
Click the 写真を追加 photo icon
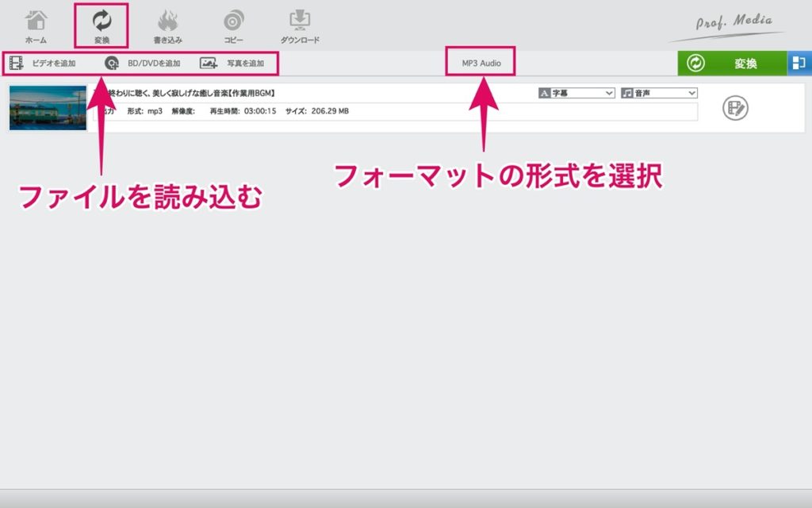[x=209, y=63]
